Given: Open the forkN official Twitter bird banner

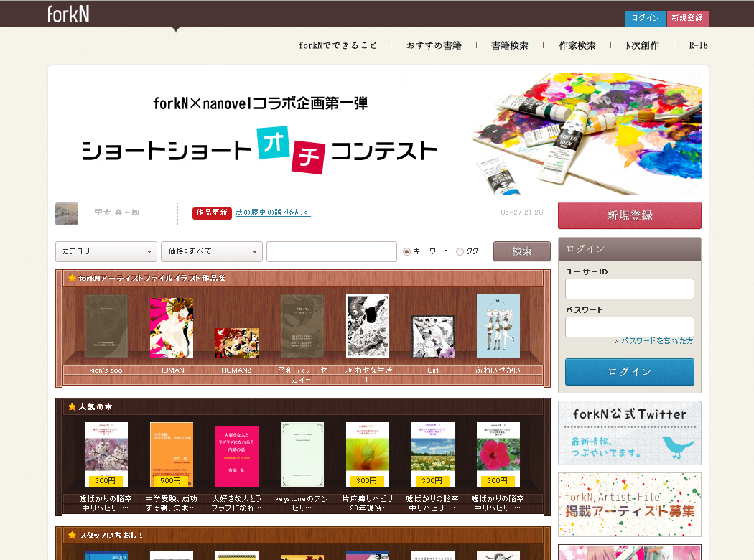Looking at the screenshot, I should (x=629, y=433).
